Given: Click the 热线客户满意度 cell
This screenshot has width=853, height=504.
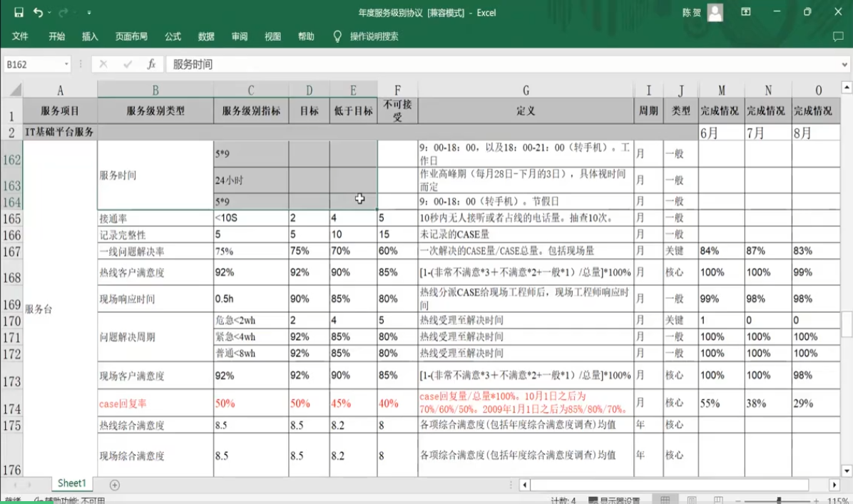Looking at the screenshot, I should click(x=155, y=272).
